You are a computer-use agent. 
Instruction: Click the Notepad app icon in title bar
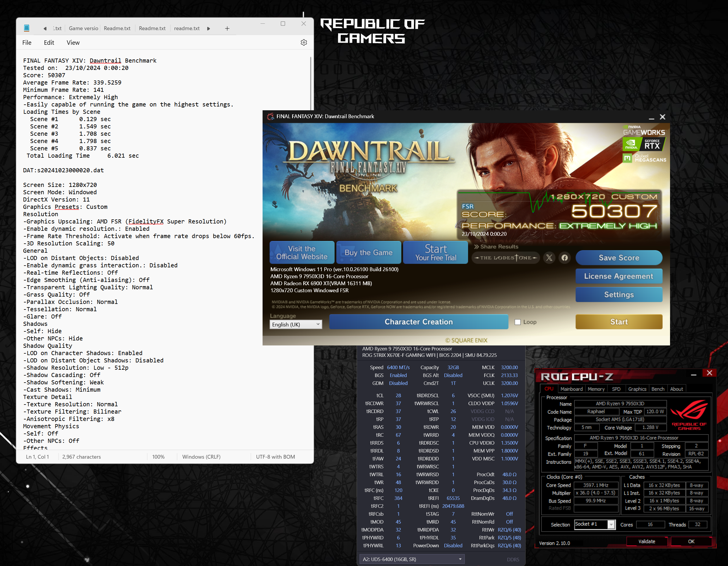click(x=27, y=28)
